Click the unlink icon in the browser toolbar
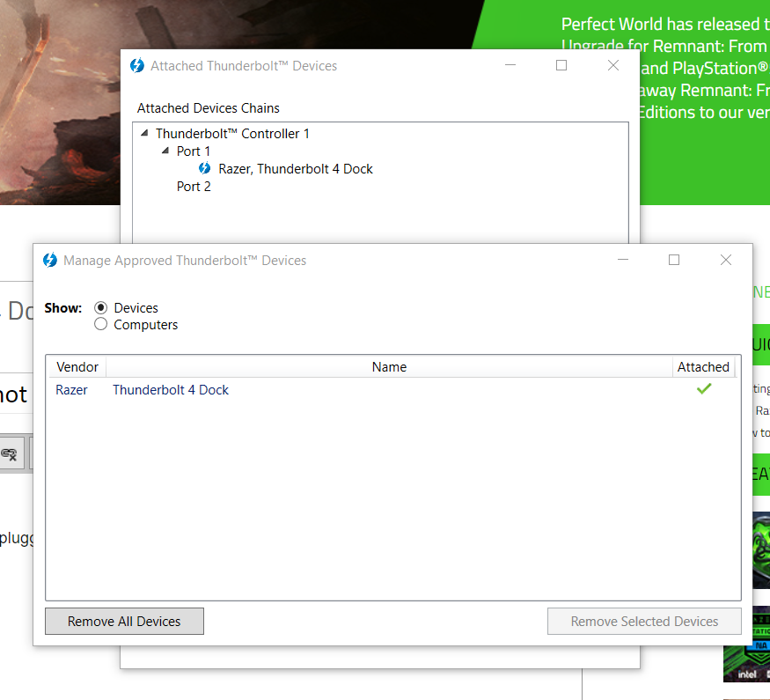 pyautogui.click(x=10, y=453)
